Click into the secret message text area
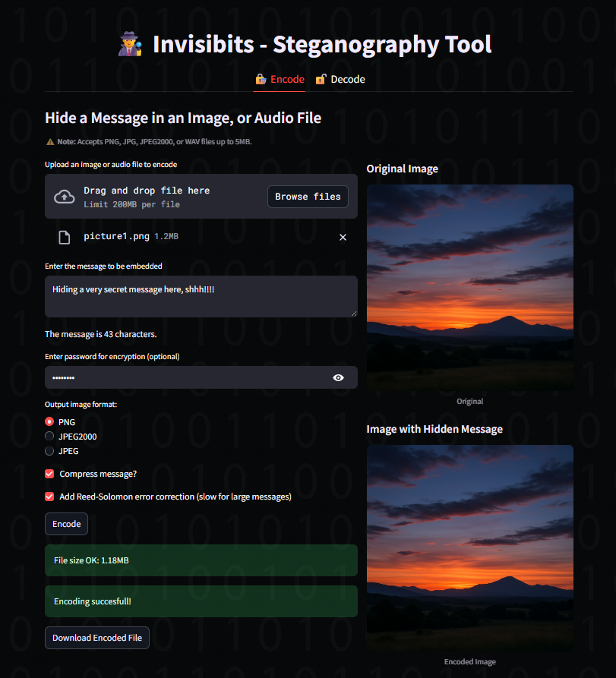 [x=201, y=297]
